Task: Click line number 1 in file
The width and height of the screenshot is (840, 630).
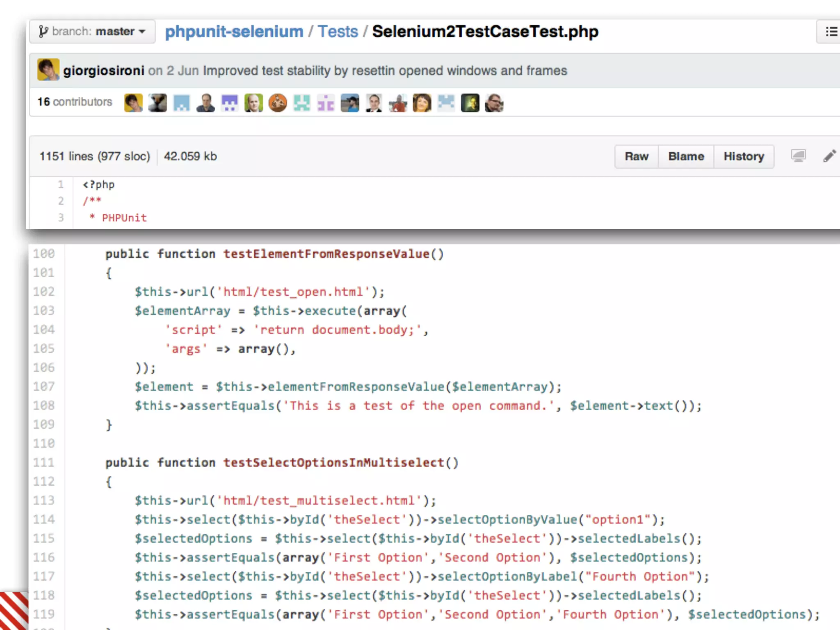Action: 61,185
